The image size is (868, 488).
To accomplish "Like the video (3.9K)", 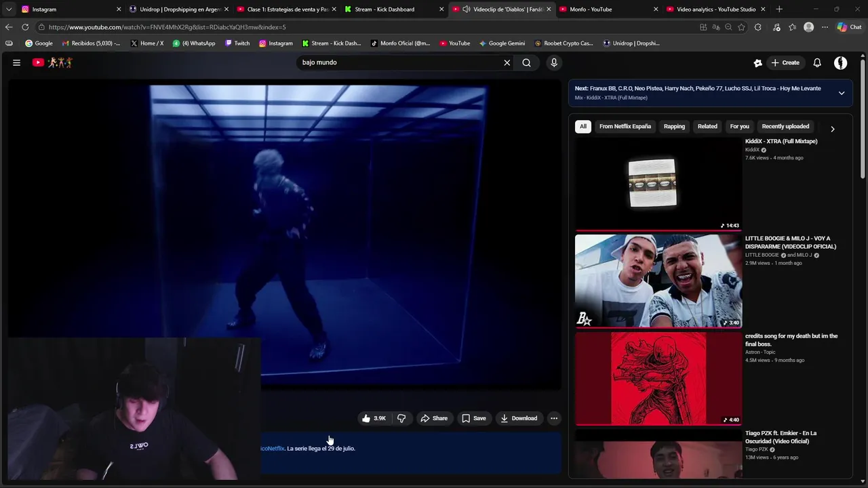I will tap(374, 418).
